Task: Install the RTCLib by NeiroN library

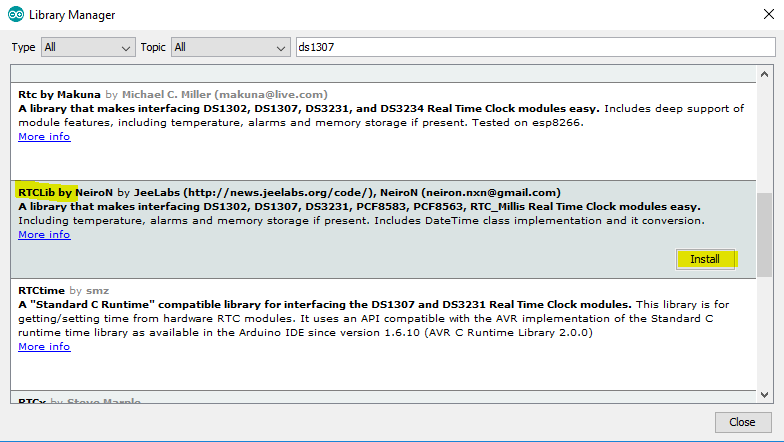Action: [705, 259]
